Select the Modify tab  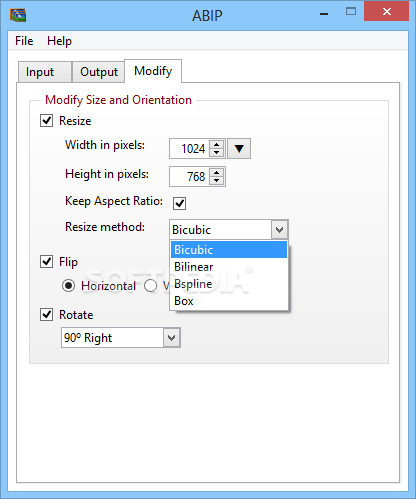(153, 71)
